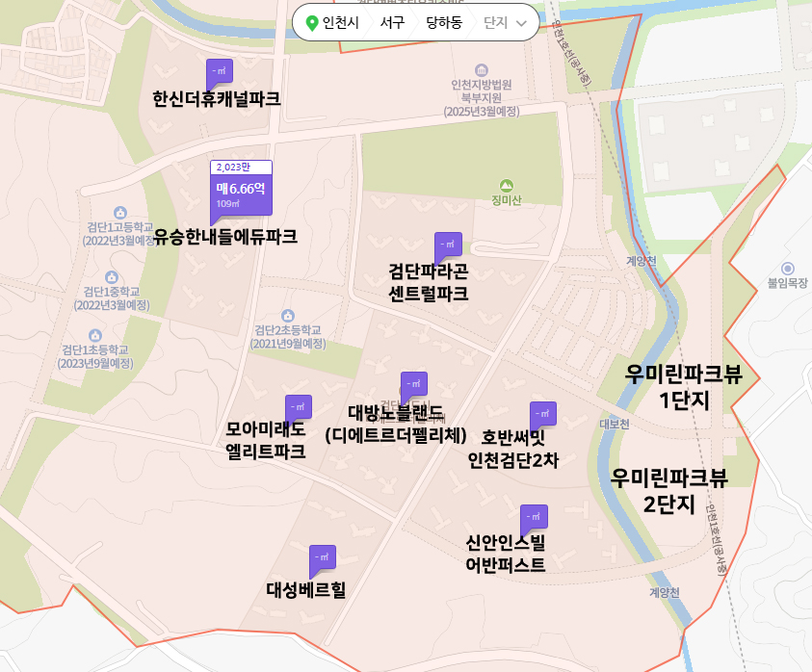Click the 한신더휴캐널파크 purple map marker
The height and width of the screenshot is (672, 812).
[219, 73]
